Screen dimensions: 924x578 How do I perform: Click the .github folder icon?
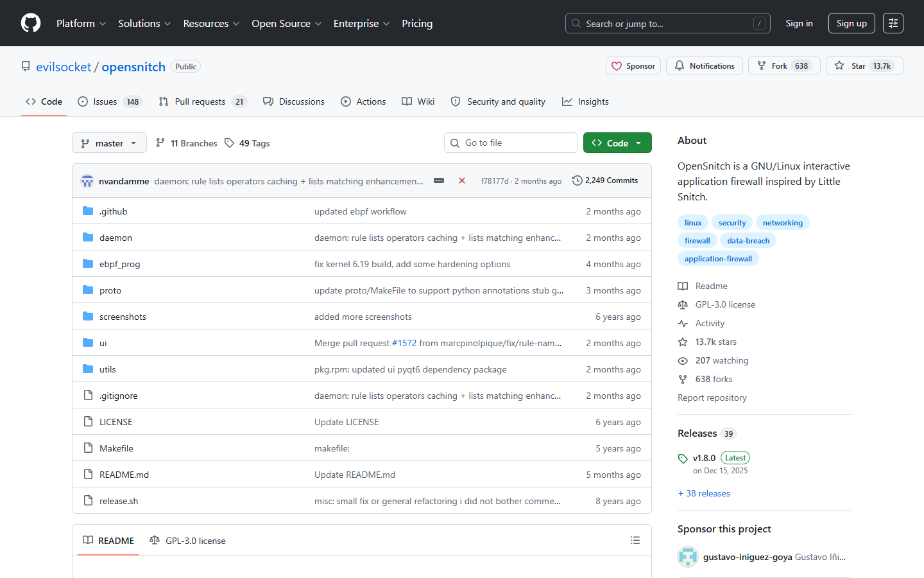pyautogui.click(x=88, y=211)
